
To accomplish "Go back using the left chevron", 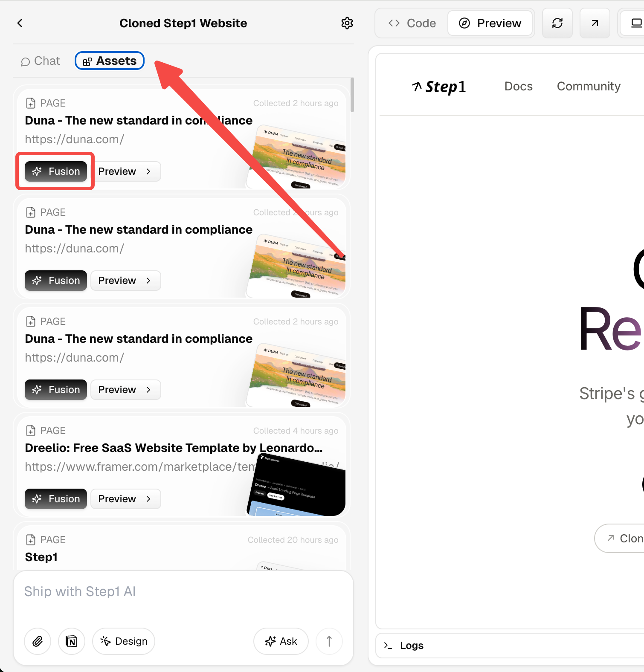I will click(20, 23).
